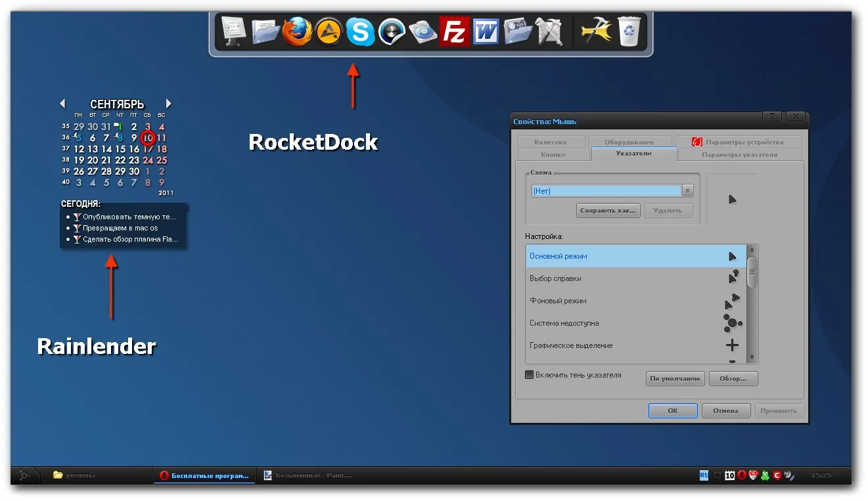
Task: Select Выбор справки pointer row
Action: click(636, 278)
